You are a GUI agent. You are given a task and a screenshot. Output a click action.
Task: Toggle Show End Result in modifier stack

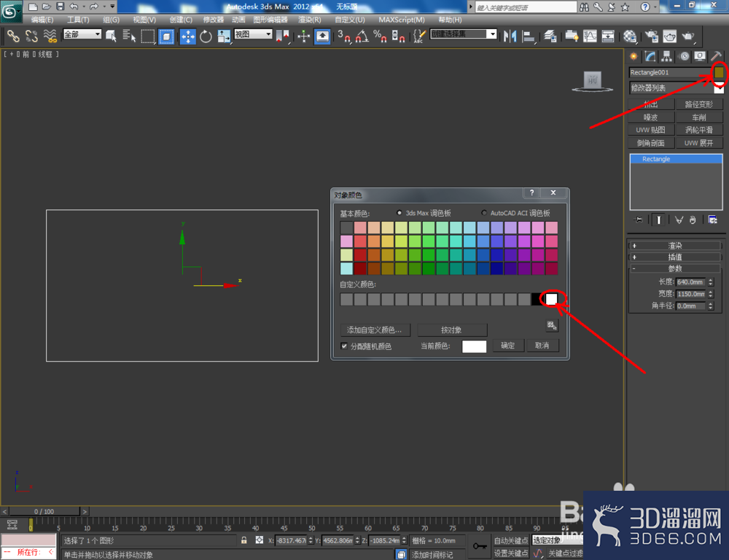[x=658, y=219]
